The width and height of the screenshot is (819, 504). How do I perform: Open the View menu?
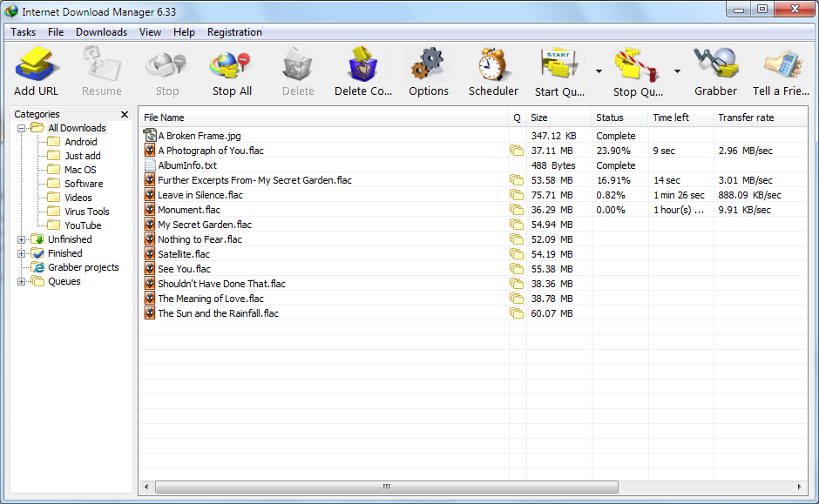151,32
